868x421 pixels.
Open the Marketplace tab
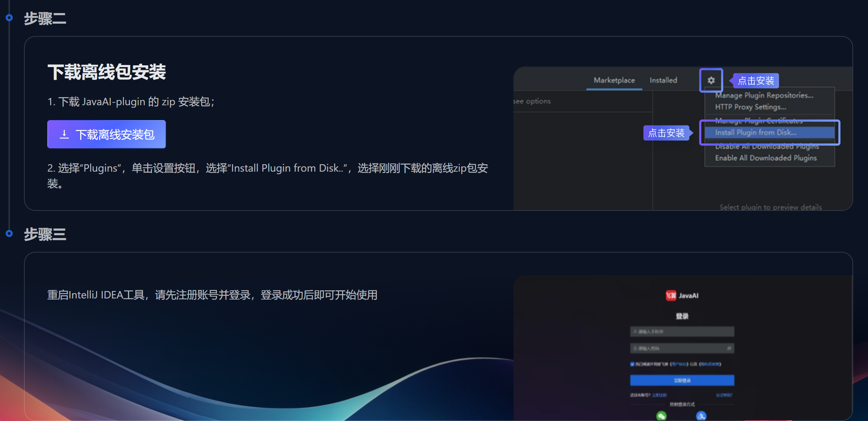(614, 81)
